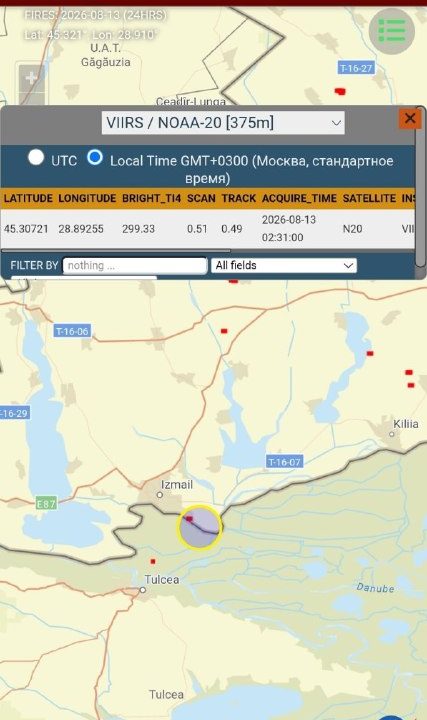The height and width of the screenshot is (720, 427).
Task: Select the UTC time radio button
Action: (36, 157)
